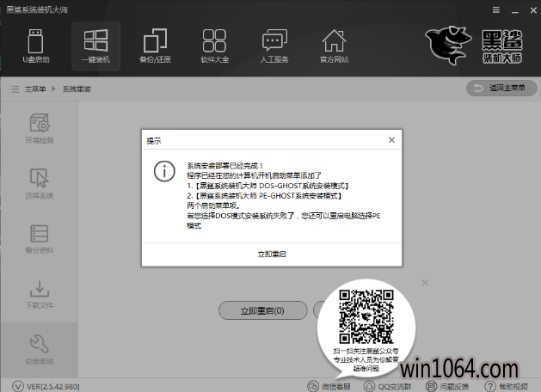
Task: Open 帮助视频 in status bar
Action: coord(507,387)
